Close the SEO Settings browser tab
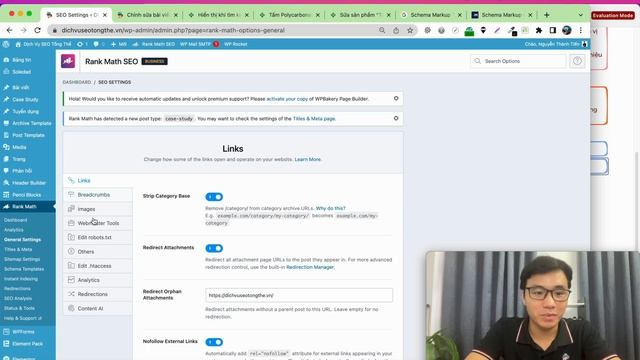 tap(105, 15)
